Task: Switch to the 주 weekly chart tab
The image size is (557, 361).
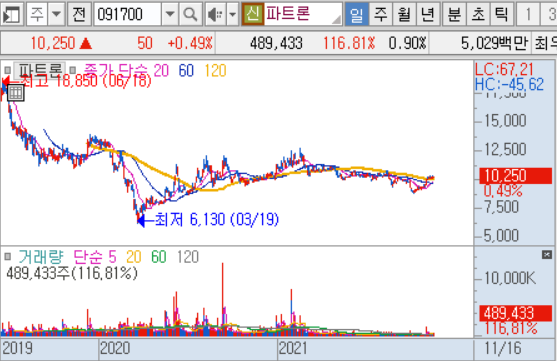Action: click(x=380, y=14)
